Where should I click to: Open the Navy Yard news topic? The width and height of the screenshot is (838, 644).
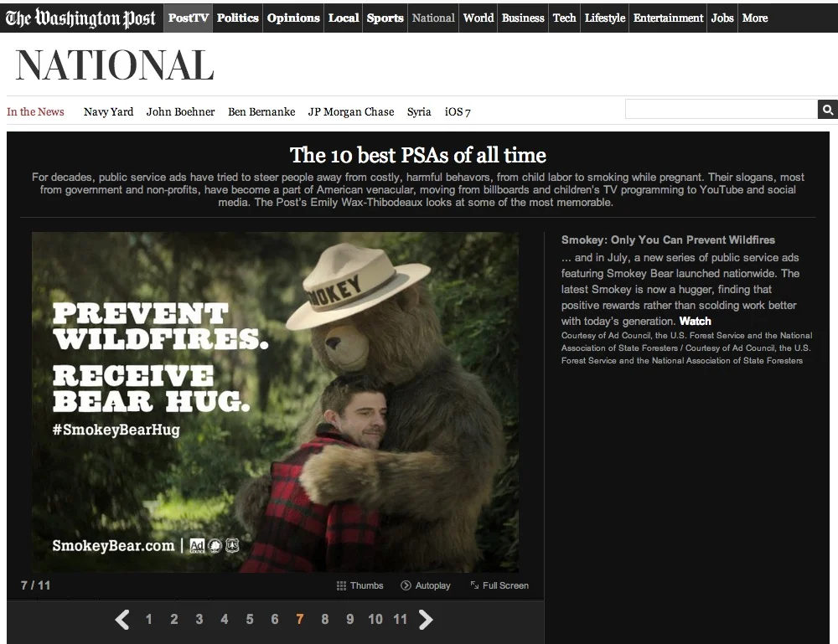click(x=108, y=111)
